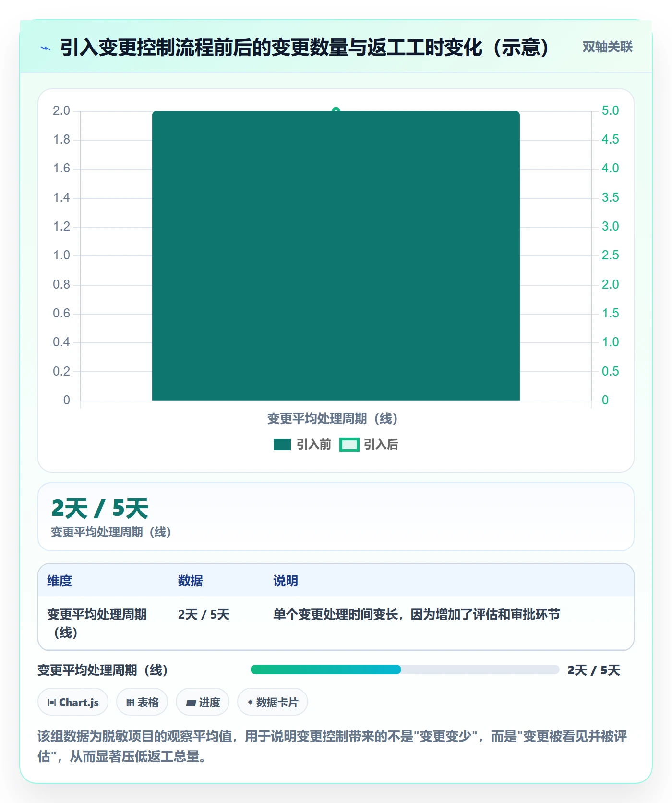Click the progress icon in 进度 chip
The width and height of the screenshot is (672, 803).
tap(191, 703)
